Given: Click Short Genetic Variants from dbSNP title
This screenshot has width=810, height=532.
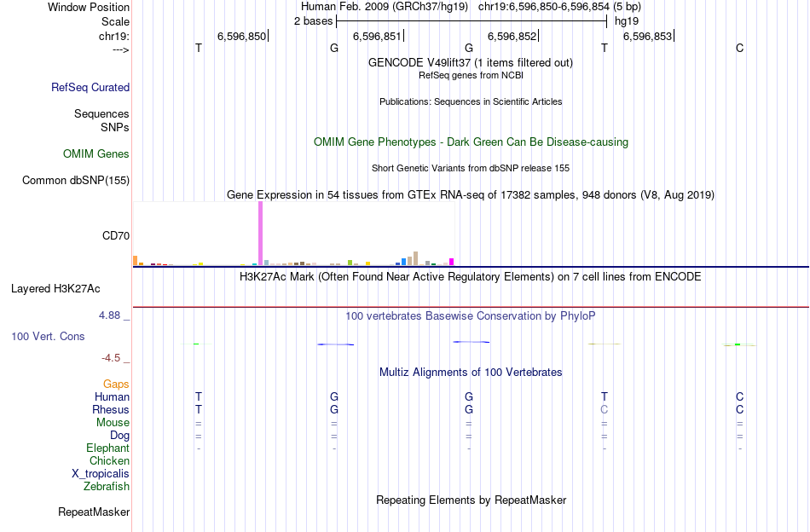Looking at the screenshot, I should point(471,168).
